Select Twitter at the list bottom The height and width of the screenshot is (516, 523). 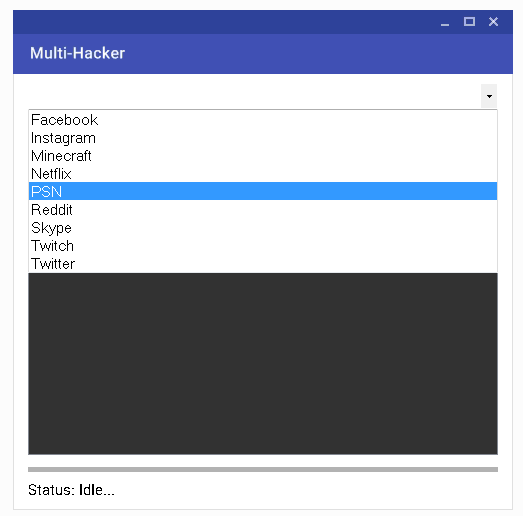(x=263, y=264)
